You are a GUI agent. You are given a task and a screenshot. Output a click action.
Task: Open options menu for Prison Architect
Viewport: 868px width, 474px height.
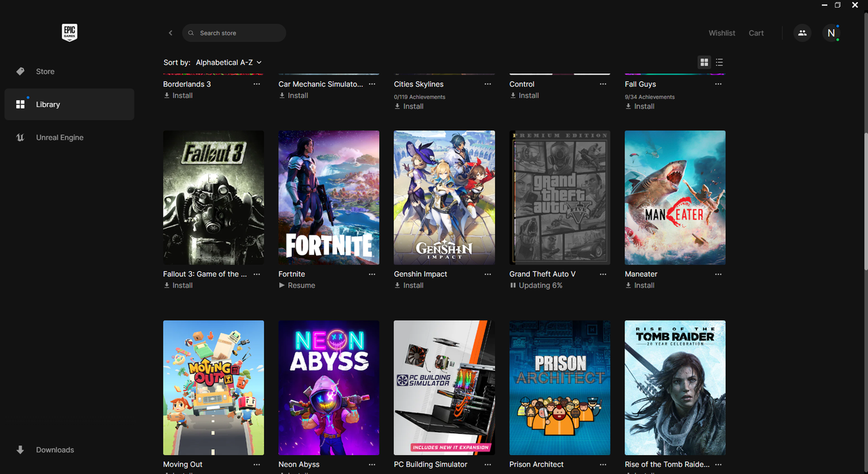coord(603,465)
